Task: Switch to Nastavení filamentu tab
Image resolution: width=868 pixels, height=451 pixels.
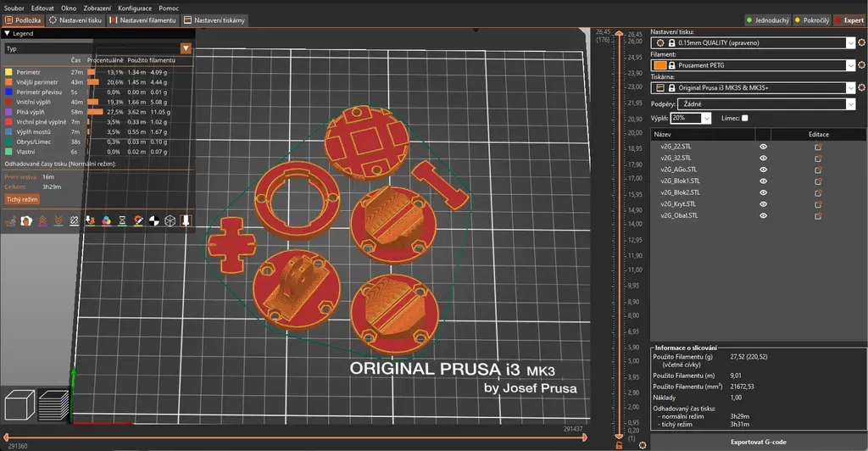Action: [x=142, y=20]
